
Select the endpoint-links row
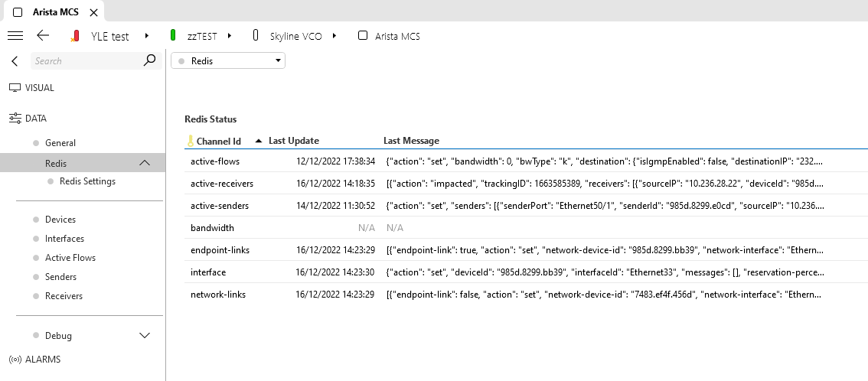pos(526,250)
